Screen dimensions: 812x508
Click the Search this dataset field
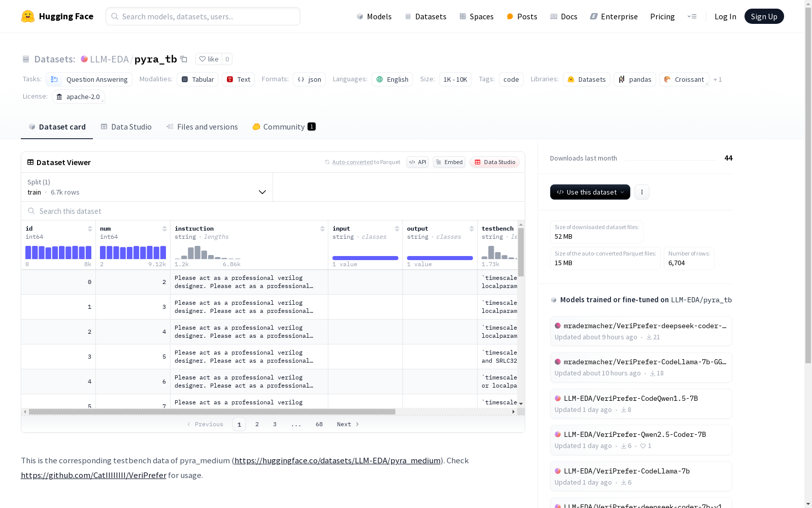coord(273,211)
